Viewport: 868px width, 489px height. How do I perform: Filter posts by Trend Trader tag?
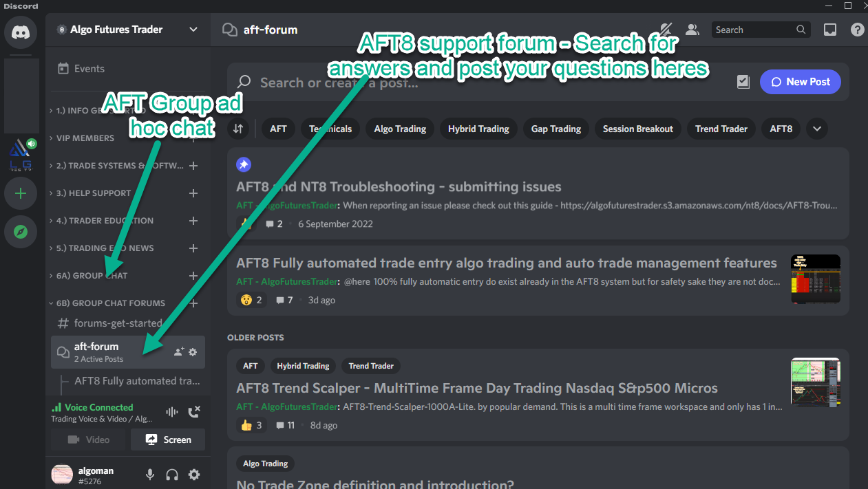(x=721, y=129)
